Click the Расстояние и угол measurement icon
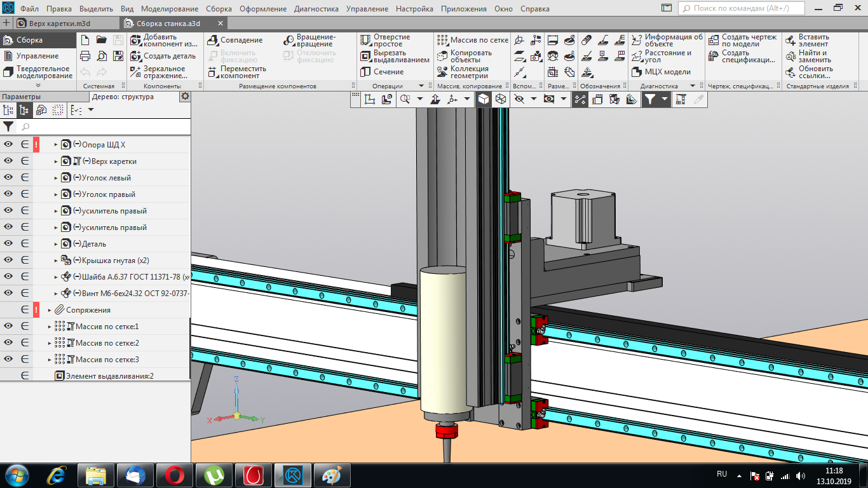 click(637, 56)
